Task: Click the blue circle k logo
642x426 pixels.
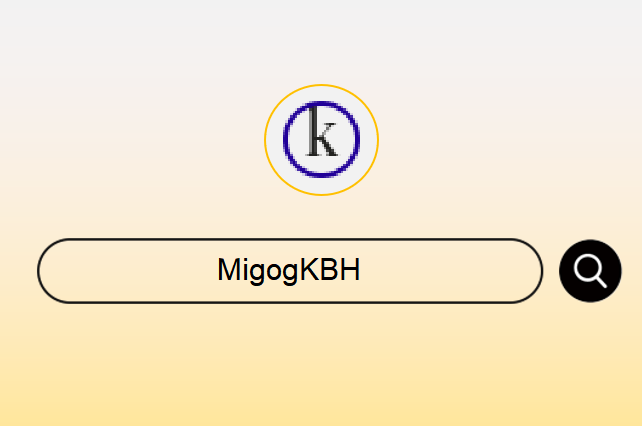Action: [x=321, y=140]
